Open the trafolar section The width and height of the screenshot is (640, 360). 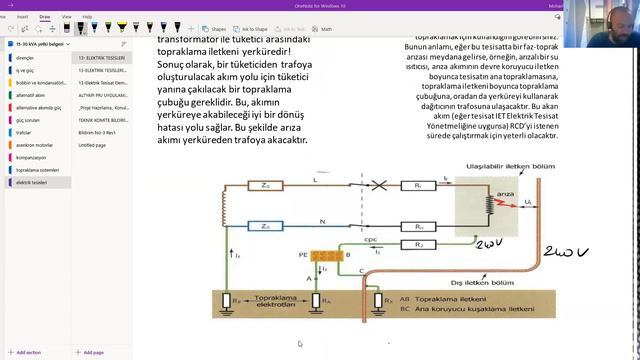39,133
